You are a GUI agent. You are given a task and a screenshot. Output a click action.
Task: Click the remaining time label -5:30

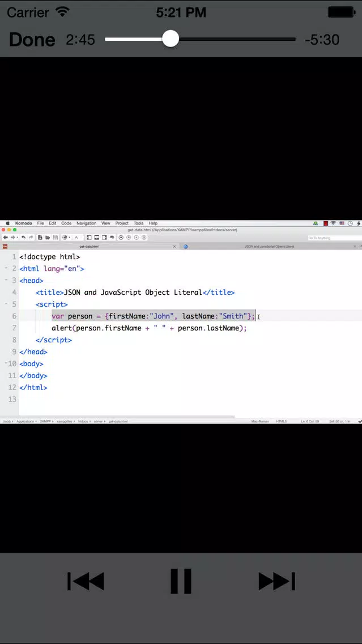[322, 40]
